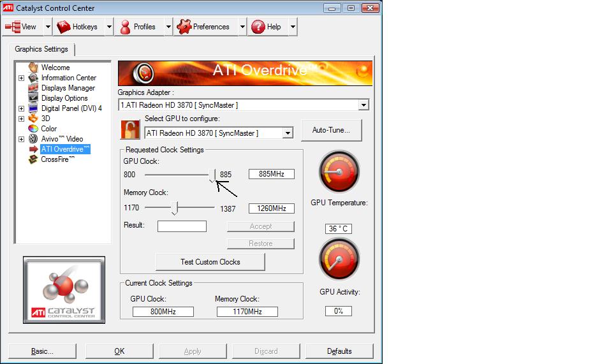Click the Display Options icon
Image resolution: width=609 pixels, height=364 pixels.
coord(33,98)
